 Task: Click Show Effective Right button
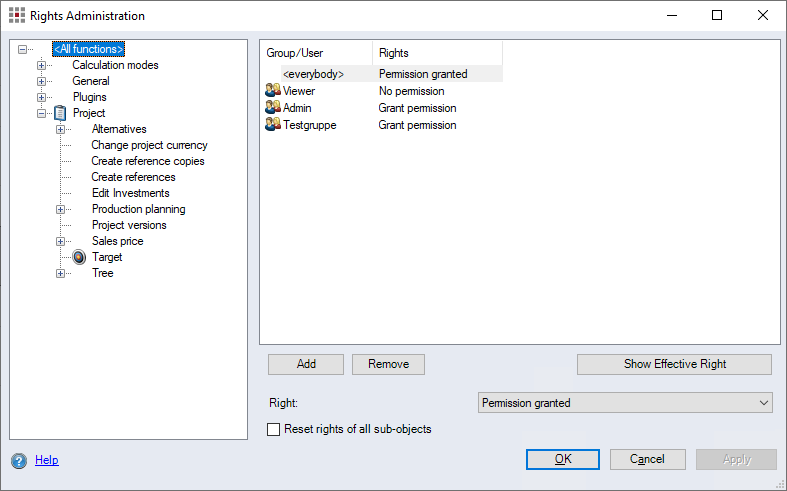(674, 364)
